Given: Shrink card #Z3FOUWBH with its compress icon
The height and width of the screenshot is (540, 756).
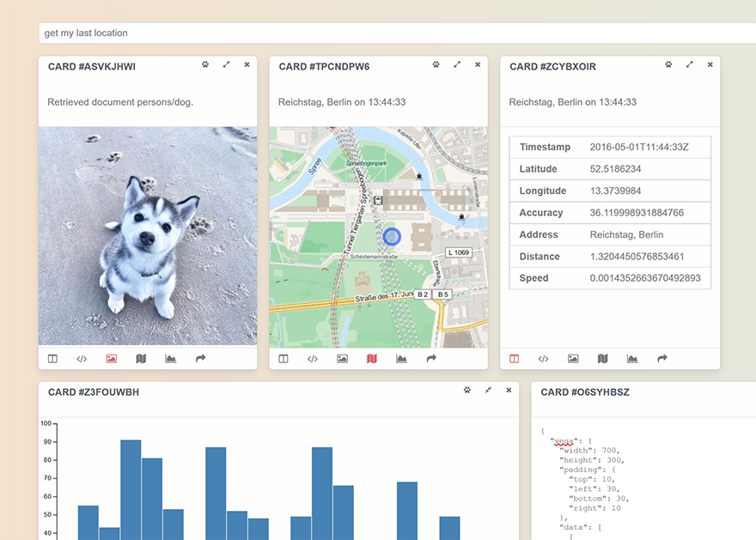Looking at the screenshot, I should tap(488, 390).
